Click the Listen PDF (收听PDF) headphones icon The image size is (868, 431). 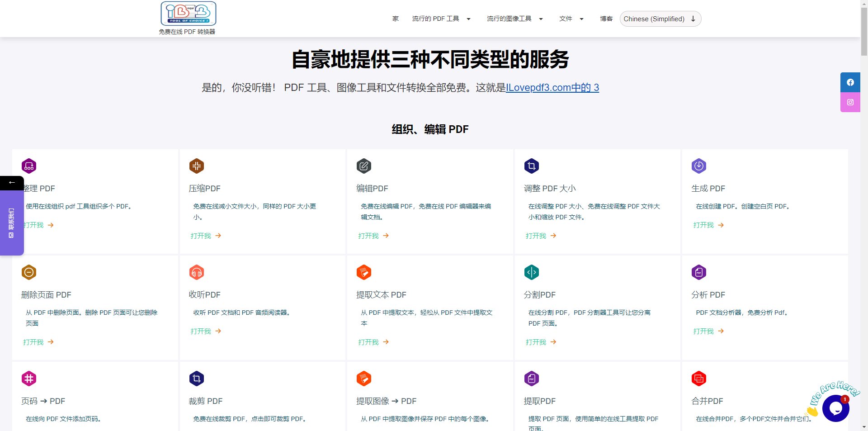(196, 272)
